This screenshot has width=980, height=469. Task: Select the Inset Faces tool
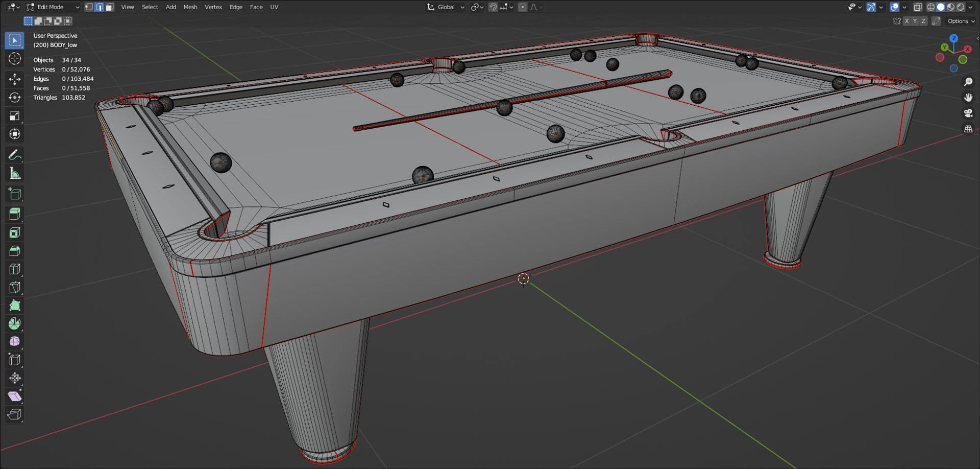pos(14,232)
